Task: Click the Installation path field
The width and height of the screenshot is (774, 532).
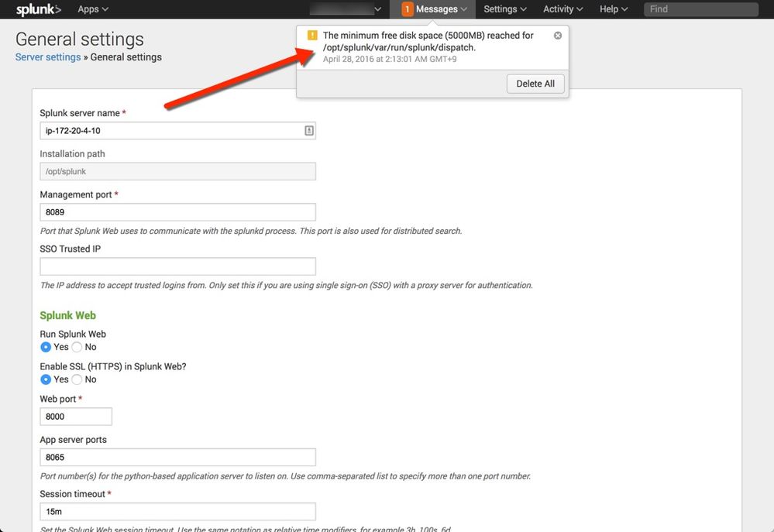Action: [177, 171]
